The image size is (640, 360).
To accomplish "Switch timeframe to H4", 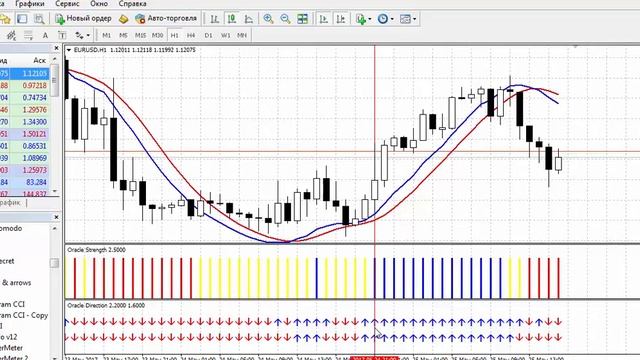I will pyautogui.click(x=191, y=36).
